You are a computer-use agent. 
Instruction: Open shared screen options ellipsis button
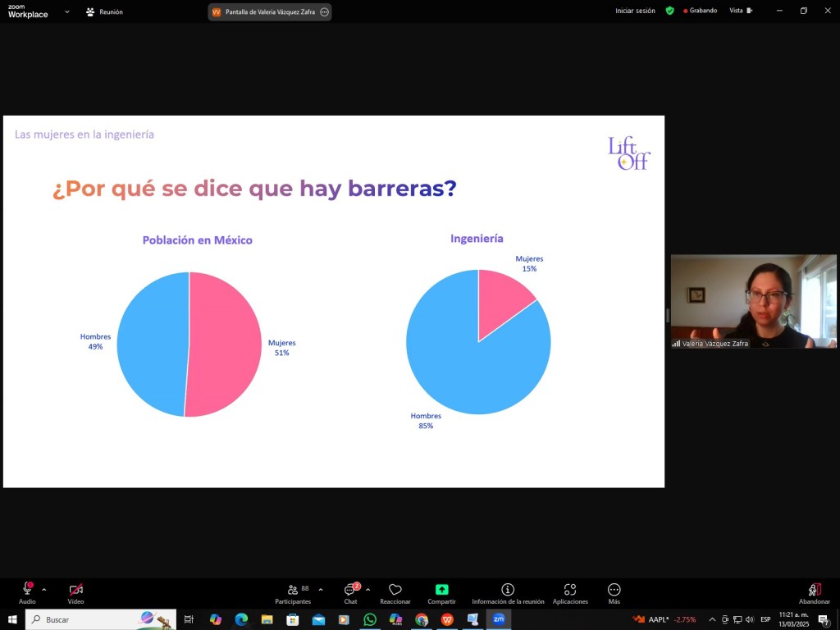[x=325, y=11]
